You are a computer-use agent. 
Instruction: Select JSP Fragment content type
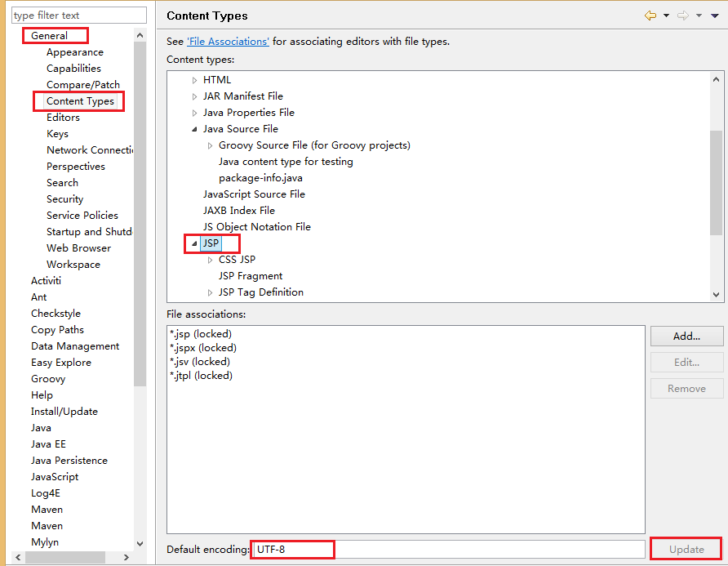[251, 276]
